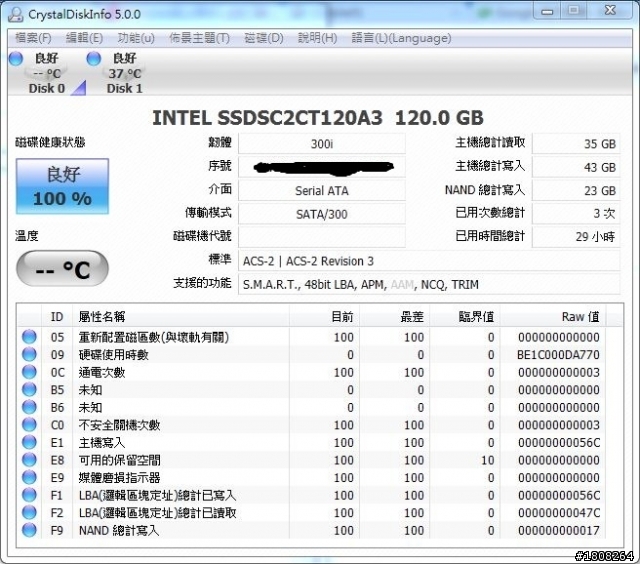Click status orb of attribute E8 row

[29, 460]
